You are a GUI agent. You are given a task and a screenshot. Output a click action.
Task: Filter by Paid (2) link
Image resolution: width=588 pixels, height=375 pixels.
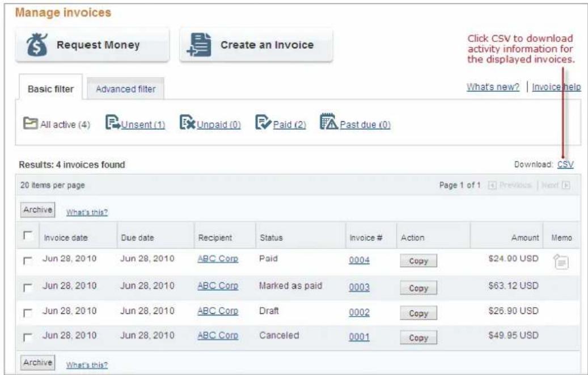click(x=290, y=125)
